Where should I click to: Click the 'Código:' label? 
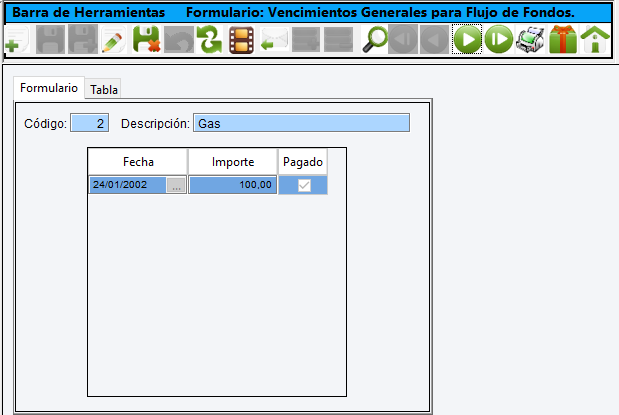pos(45,124)
